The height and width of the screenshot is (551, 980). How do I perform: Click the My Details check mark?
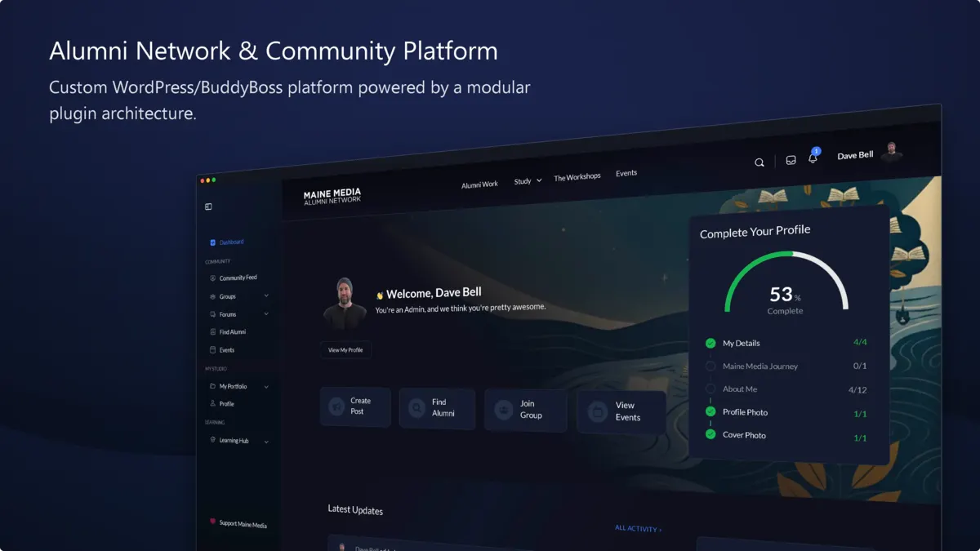pyautogui.click(x=710, y=343)
